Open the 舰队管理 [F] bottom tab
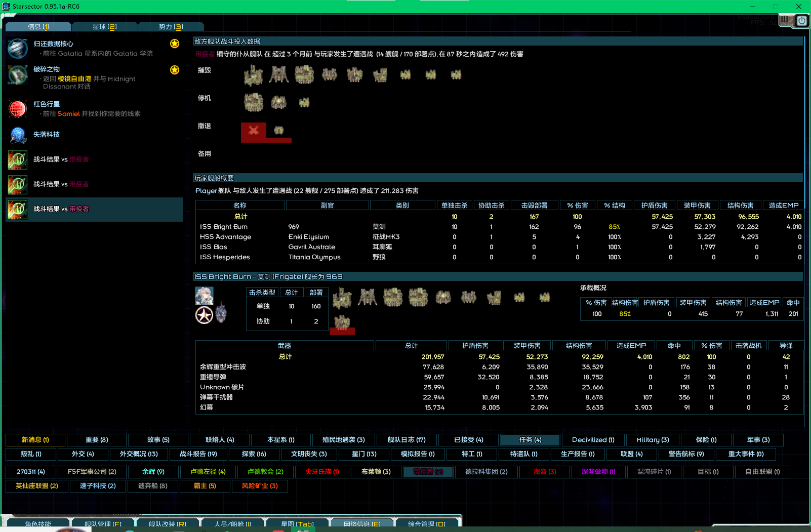 103,524
